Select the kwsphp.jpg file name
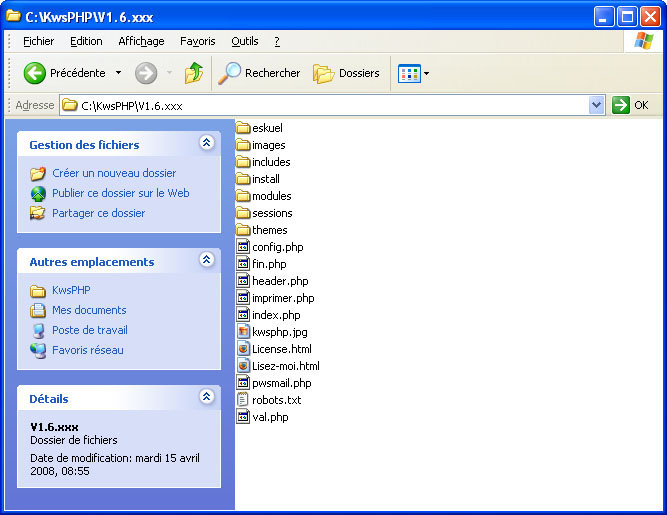 click(279, 332)
